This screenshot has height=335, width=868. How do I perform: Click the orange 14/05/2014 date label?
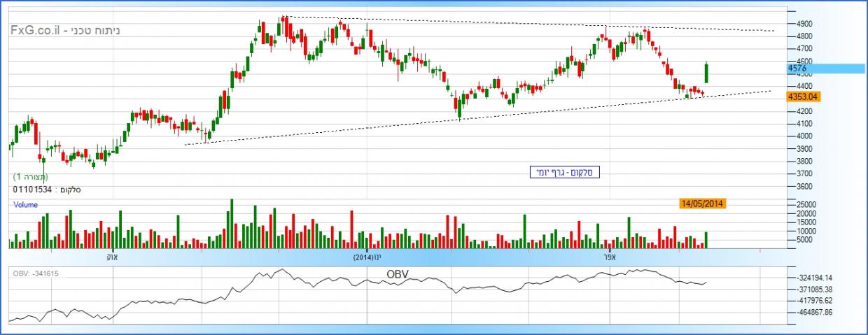point(701,204)
